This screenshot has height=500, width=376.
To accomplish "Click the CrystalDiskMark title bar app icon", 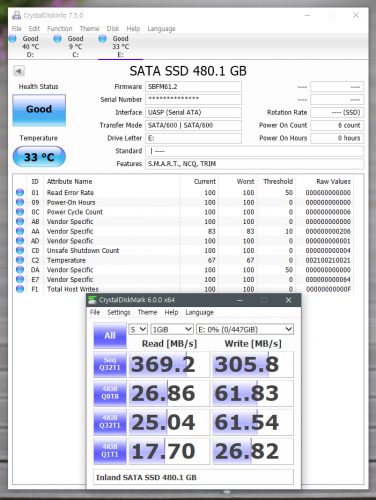I will coord(92,300).
